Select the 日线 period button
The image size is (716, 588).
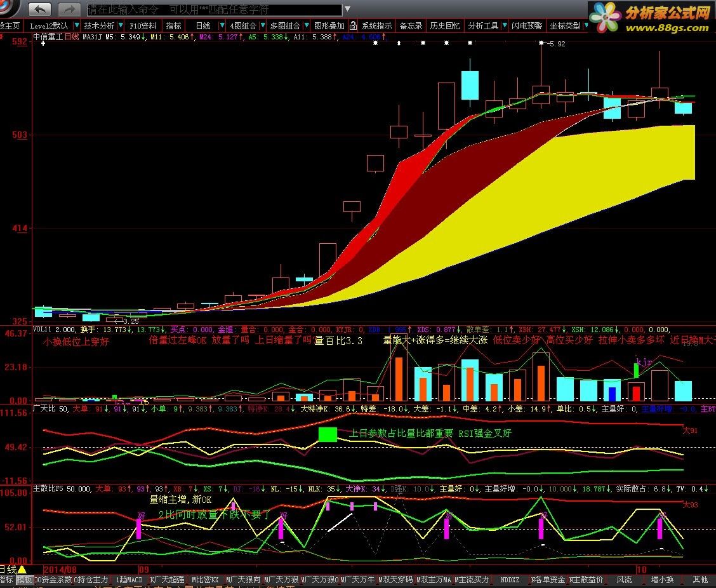tap(203, 26)
